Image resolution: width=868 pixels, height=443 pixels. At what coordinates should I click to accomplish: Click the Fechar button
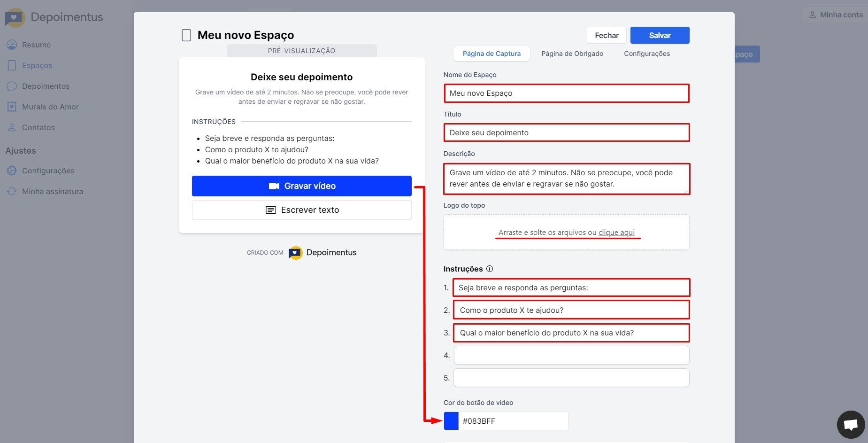pos(607,35)
